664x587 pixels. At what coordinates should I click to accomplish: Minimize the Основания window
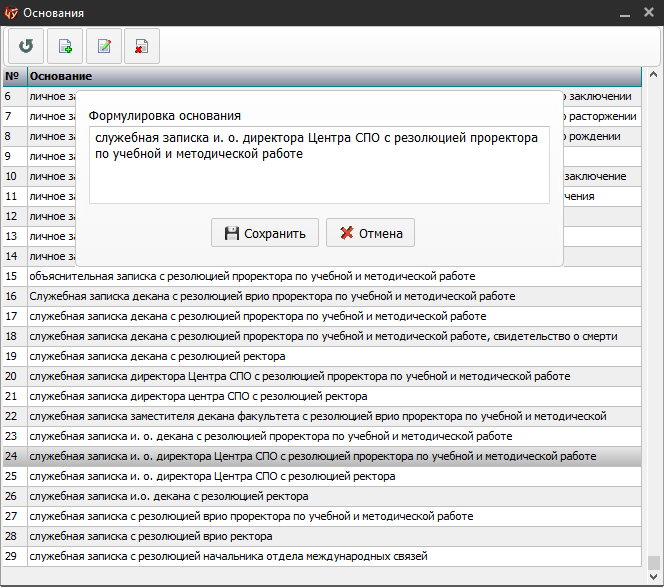(622, 13)
